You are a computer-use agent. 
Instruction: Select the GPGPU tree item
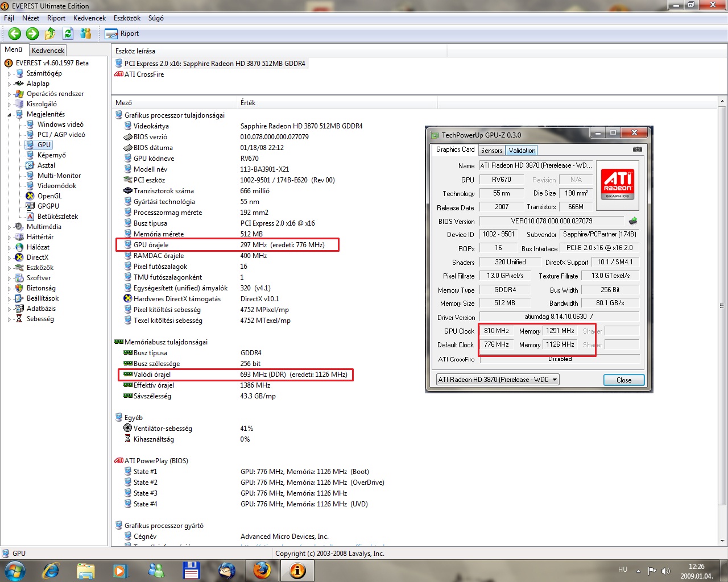[48, 206]
